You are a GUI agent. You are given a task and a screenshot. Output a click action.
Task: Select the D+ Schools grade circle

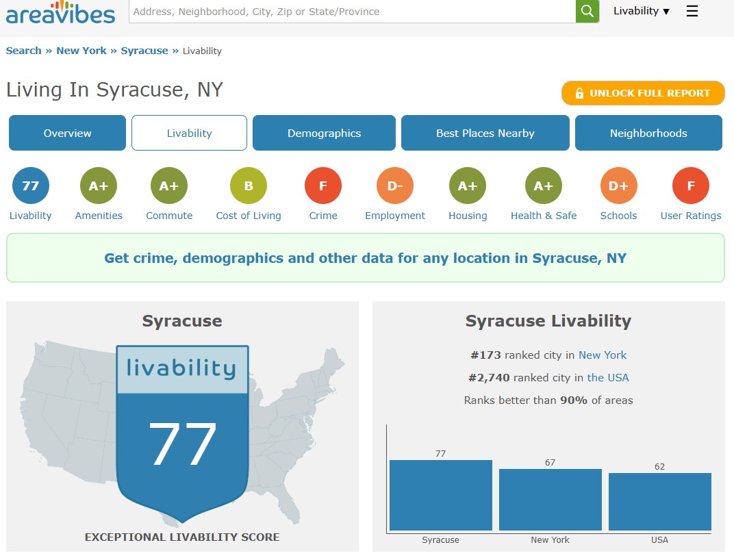click(x=618, y=186)
